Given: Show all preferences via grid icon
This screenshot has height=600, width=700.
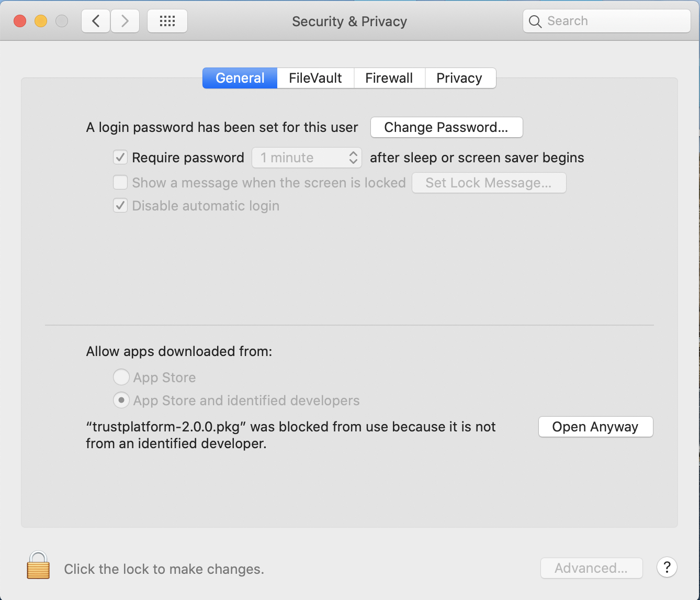Looking at the screenshot, I should pos(167,21).
